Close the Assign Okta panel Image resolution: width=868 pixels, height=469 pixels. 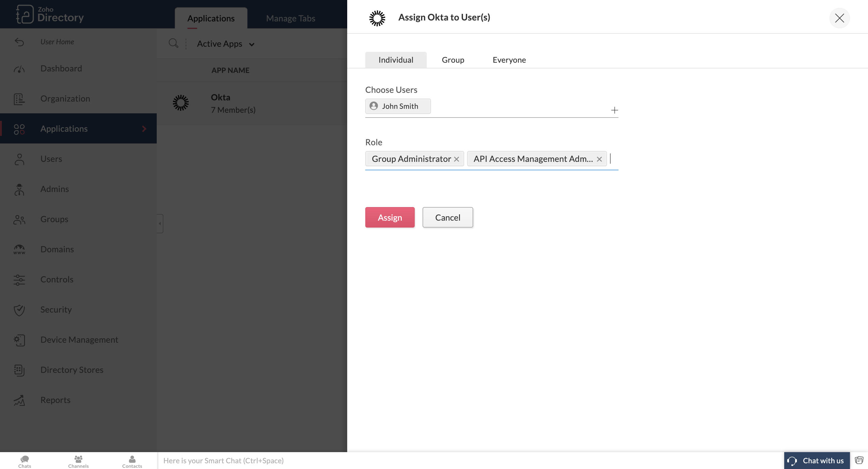click(x=839, y=18)
